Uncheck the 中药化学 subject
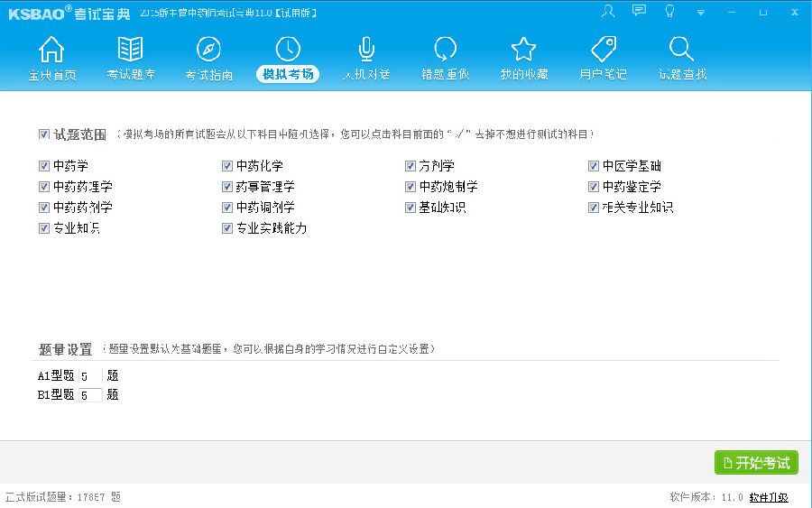The height and width of the screenshot is (508, 812). [226, 166]
